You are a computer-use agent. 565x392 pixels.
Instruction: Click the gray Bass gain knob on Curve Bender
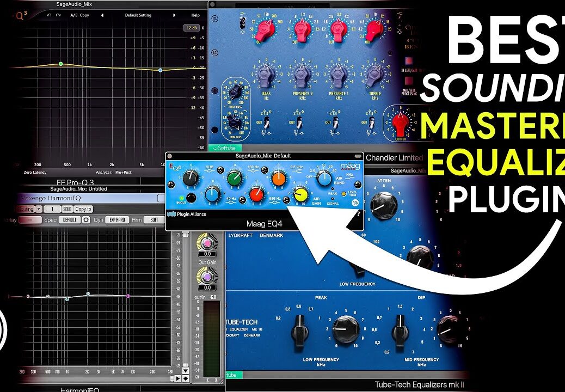[266, 75]
